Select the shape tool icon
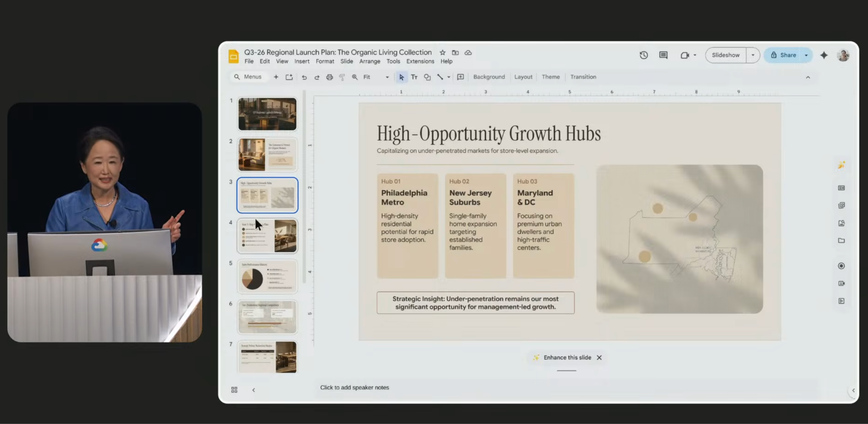Image resolution: width=868 pixels, height=424 pixels. (427, 77)
